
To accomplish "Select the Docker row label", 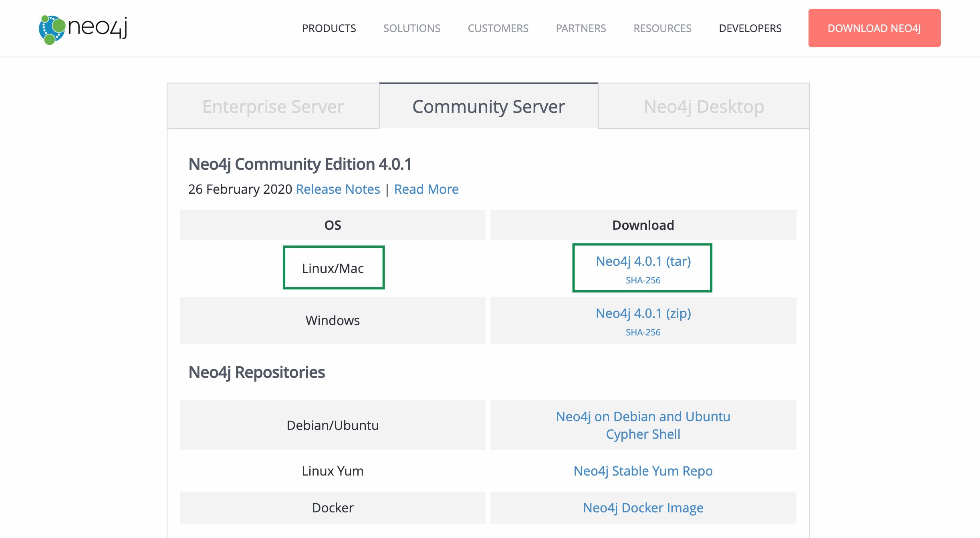I will [333, 508].
